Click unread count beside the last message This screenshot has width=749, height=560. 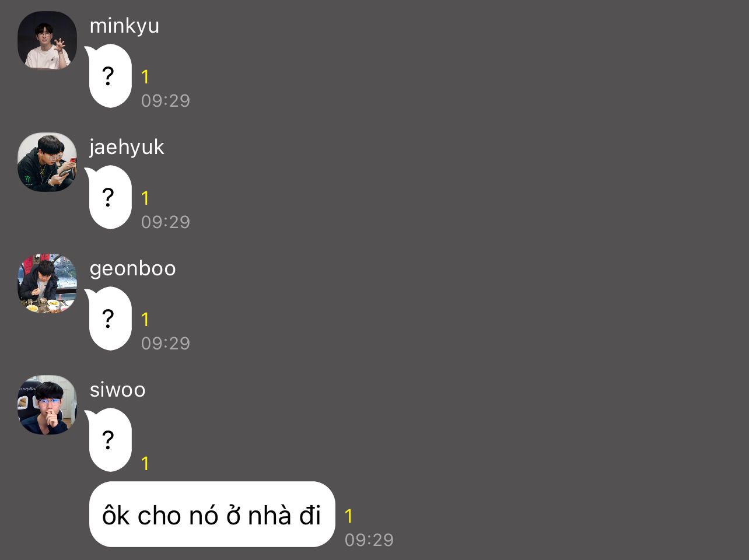click(x=349, y=516)
